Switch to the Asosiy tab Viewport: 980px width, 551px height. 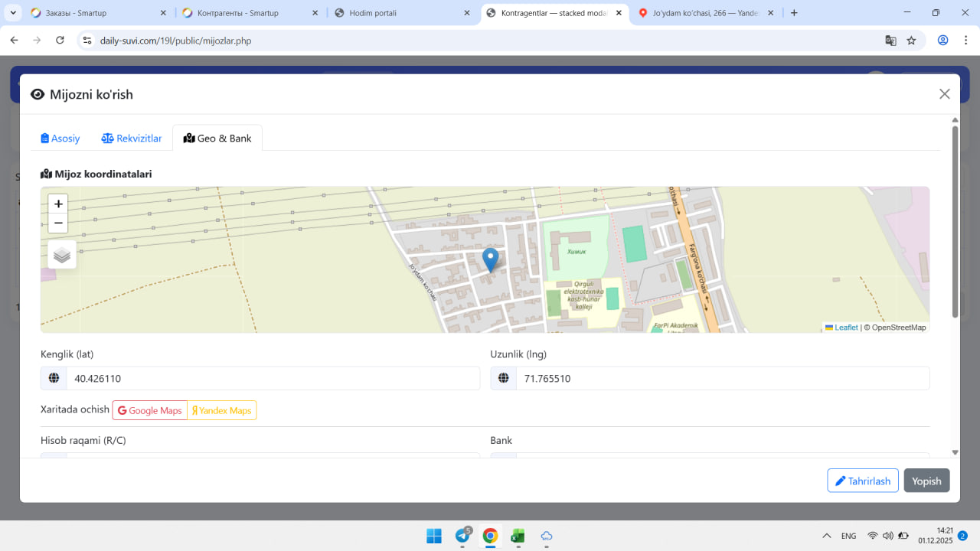coord(60,139)
